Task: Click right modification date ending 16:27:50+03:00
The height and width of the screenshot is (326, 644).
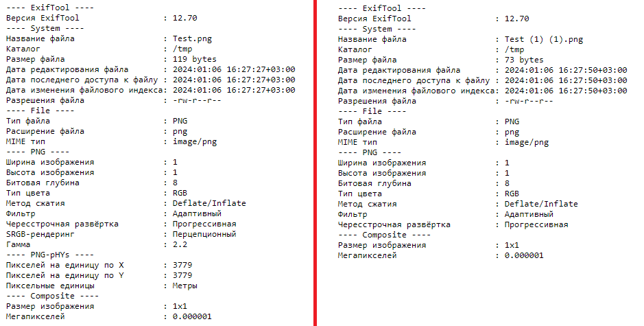Action: click(566, 70)
